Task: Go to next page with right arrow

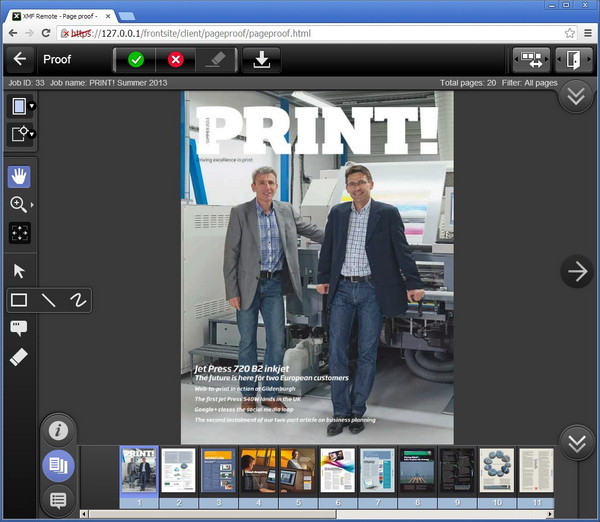Action: coord(576,271)
